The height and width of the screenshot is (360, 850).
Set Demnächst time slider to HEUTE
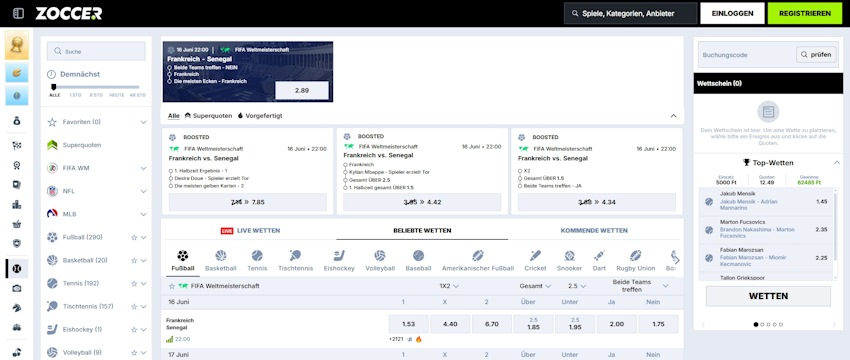117,95
